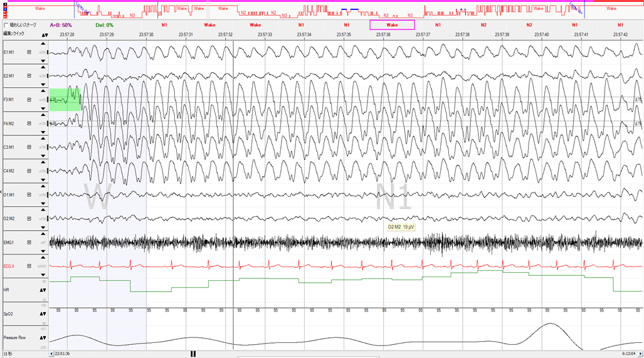The height and width of the screenshot is (358, 644).
Task: Uncheck the E1:M1 channel checkbox
Action: 29,52
